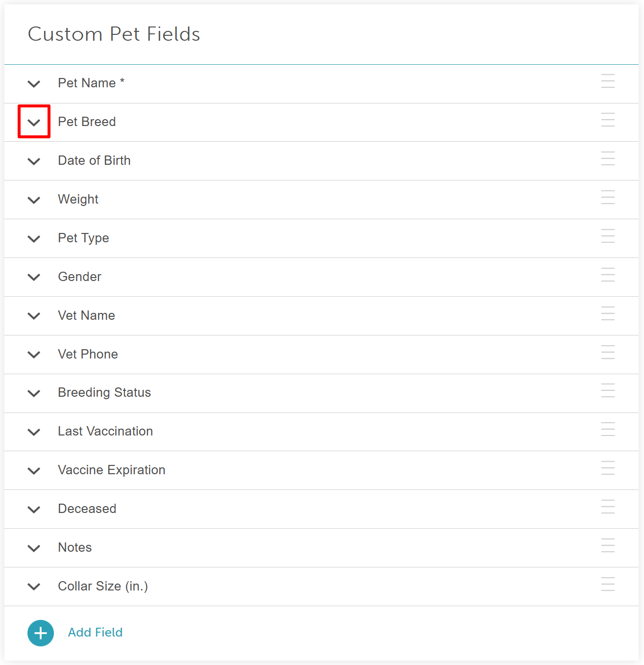This screenshot has height=665, width=644.
Task: Click the Add Field link
Action: 95,632
